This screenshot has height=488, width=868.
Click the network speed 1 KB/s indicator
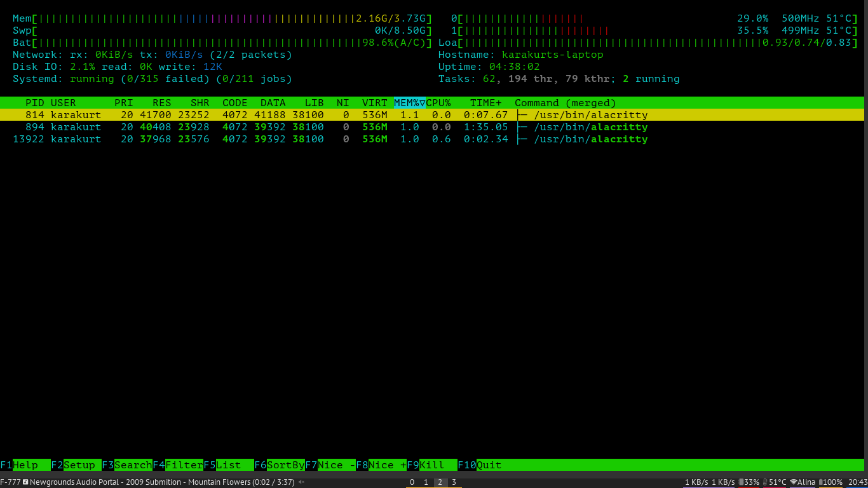[710, 482]
